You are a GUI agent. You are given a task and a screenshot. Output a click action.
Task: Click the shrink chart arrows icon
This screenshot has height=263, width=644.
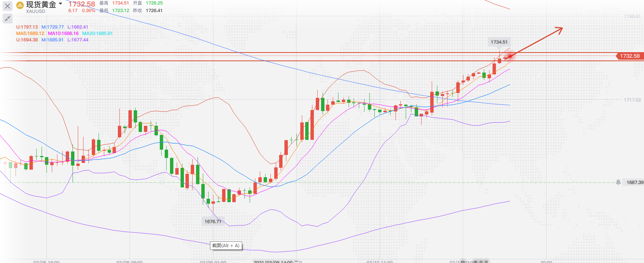(7, 19)
